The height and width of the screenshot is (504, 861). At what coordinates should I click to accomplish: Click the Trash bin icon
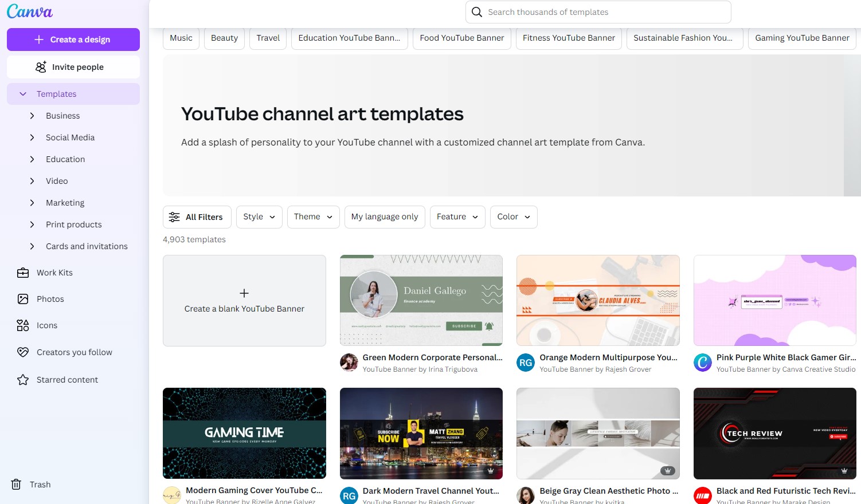[x=16, y=485]
